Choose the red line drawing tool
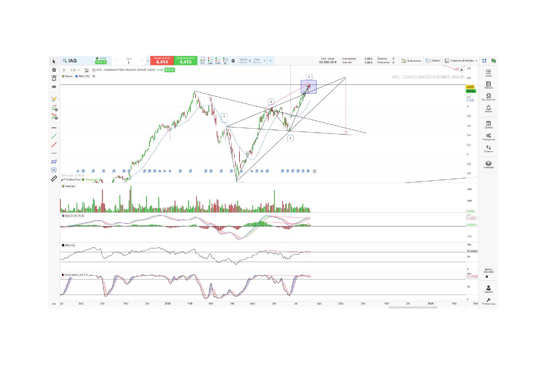This screenshot has width=555, height=392. click(x=54, y=145)
